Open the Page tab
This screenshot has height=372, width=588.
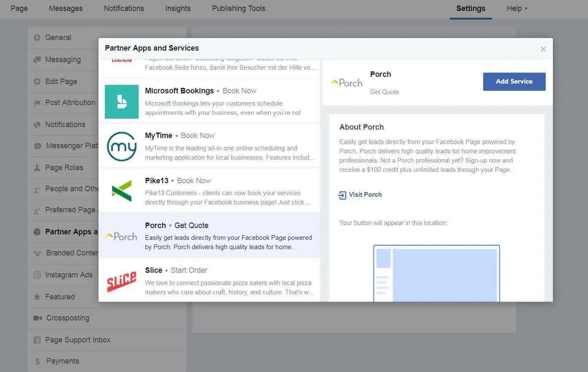19,8
